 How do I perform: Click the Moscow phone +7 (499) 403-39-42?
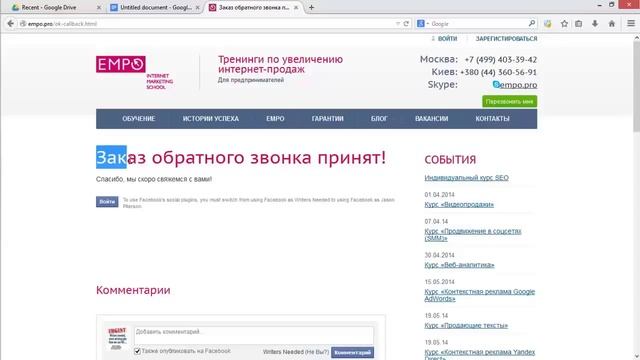500,60
